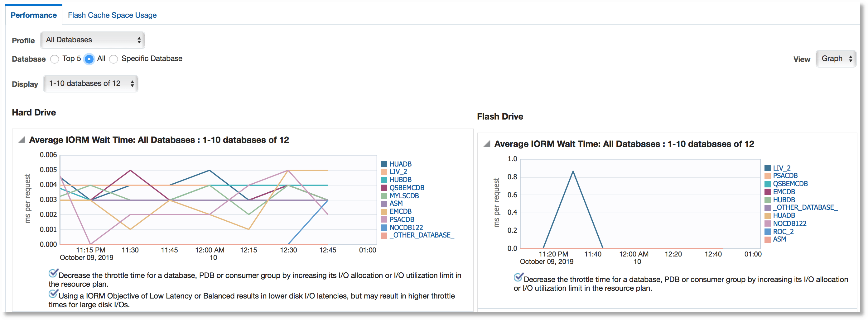Select the Top 5 database radio button
868x320 pixels.
pos(55,59)
